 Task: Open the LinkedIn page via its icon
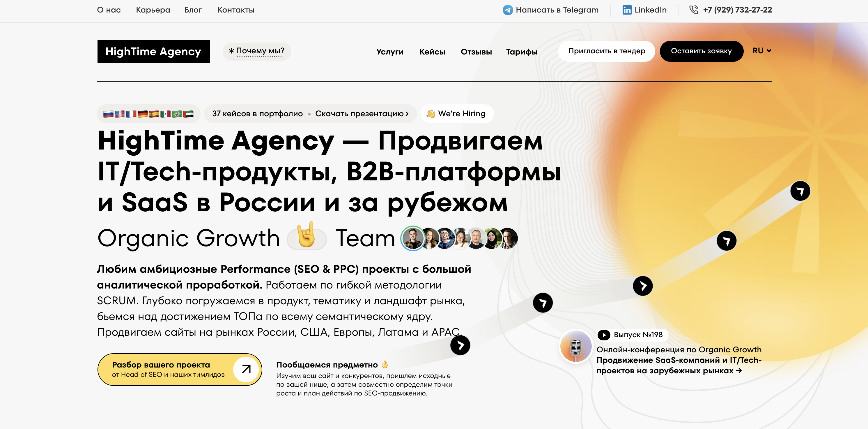[x=627, y=10]
